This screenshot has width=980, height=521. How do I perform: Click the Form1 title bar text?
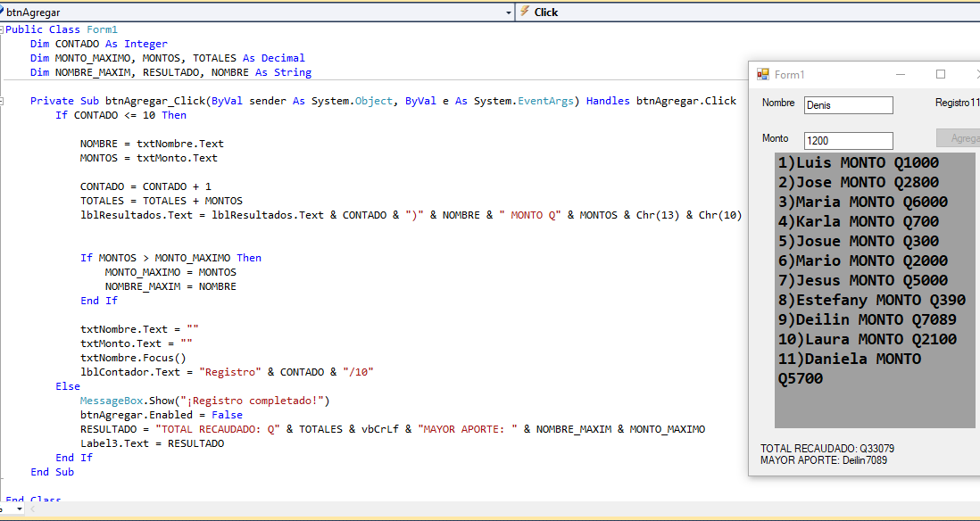pos(789,75)
